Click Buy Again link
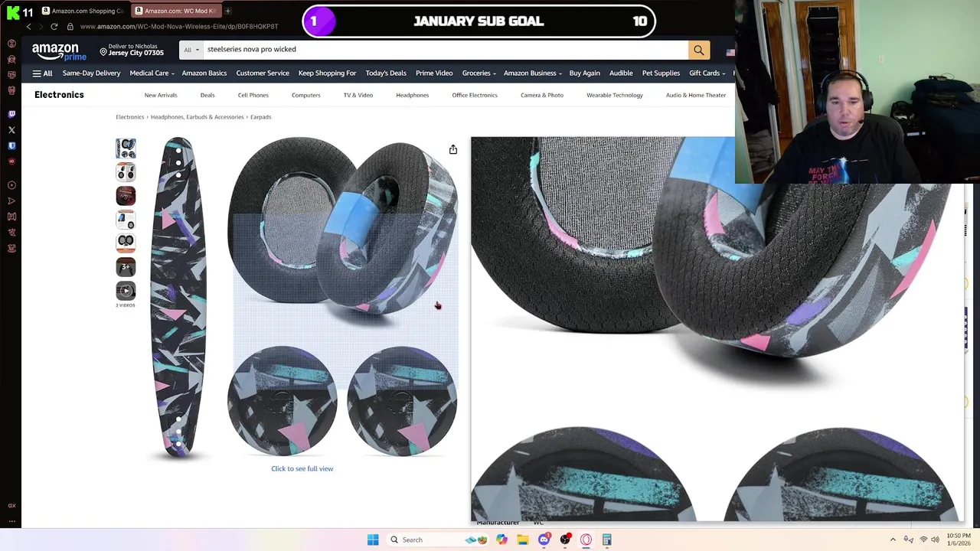This screenshot has width=980, height=551. pyautogui.click(x=585, y=73)
